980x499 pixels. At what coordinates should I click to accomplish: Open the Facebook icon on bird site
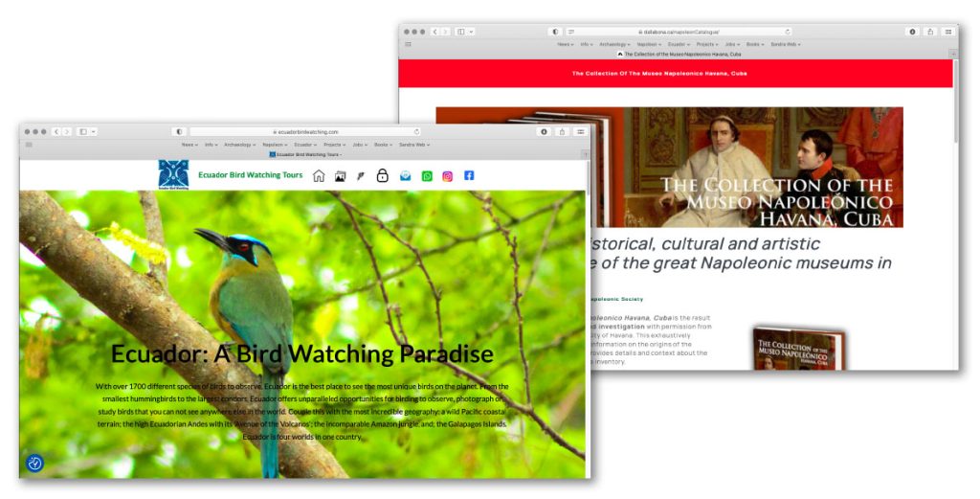[469, 175]
